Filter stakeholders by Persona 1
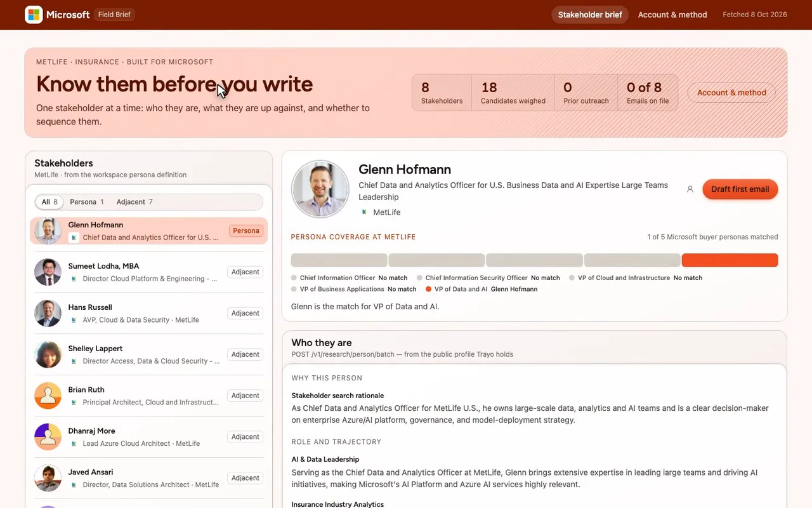812x508 pixels. click(87, 202)
